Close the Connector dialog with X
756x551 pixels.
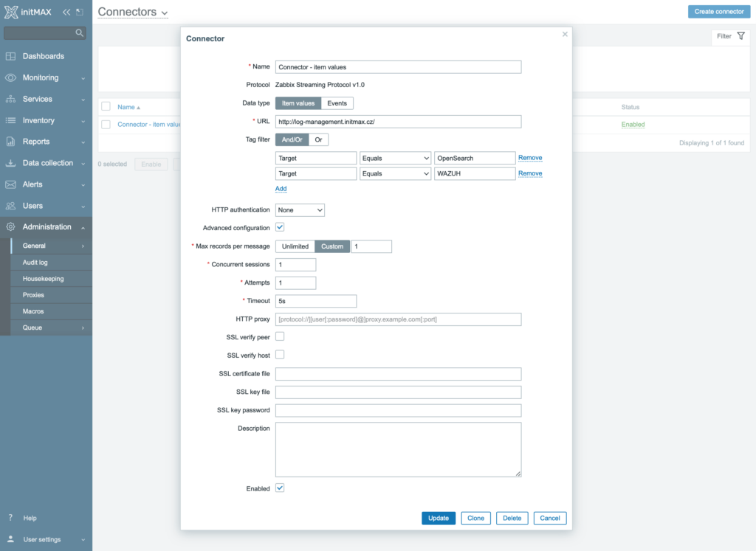(x=565, y=34)
